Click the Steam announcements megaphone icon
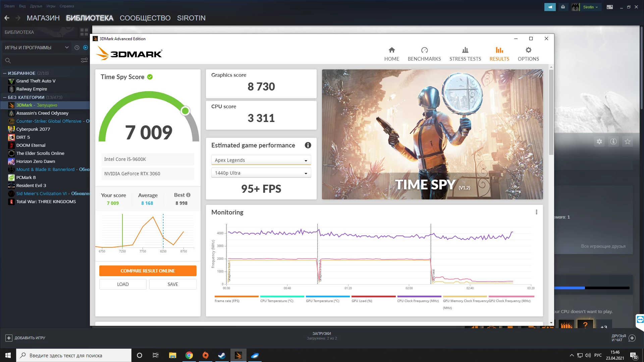Viewport: 644px width, 362px height. pyautogui.click(x=550, y=7)
